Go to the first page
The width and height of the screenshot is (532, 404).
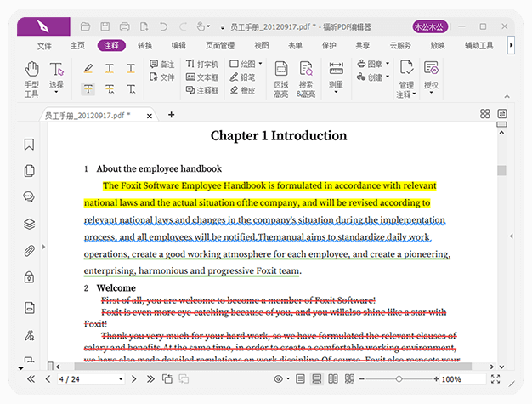(x=31, y=378)
